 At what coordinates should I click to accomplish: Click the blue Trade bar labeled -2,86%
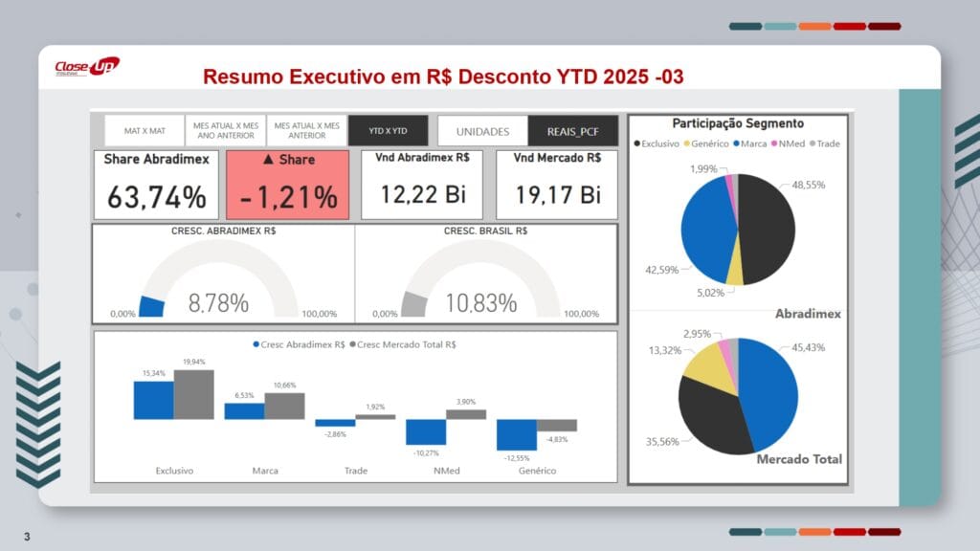(335, 423)
